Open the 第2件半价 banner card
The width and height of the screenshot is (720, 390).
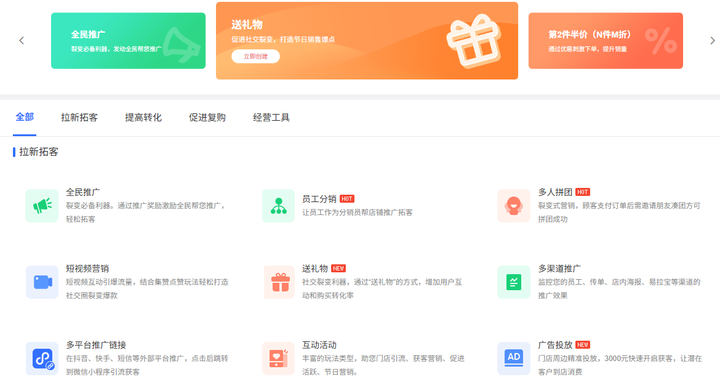point(606,41)
